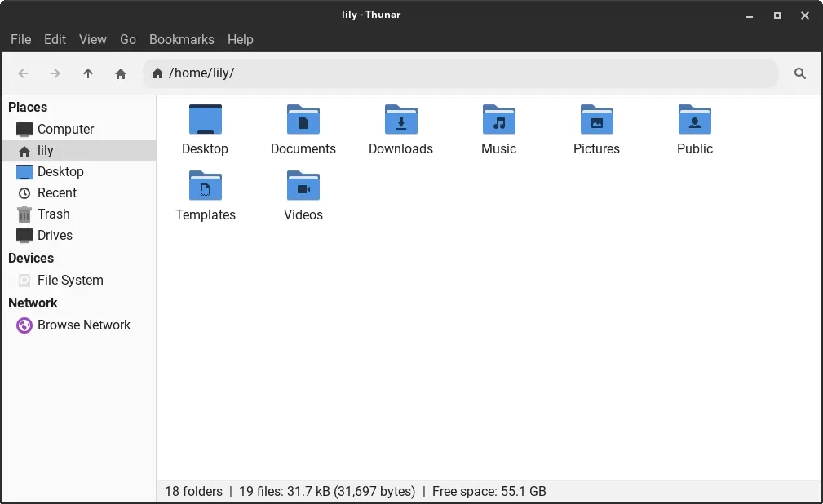Open the Edit menu
823x504 pixels.
(55, 39)
